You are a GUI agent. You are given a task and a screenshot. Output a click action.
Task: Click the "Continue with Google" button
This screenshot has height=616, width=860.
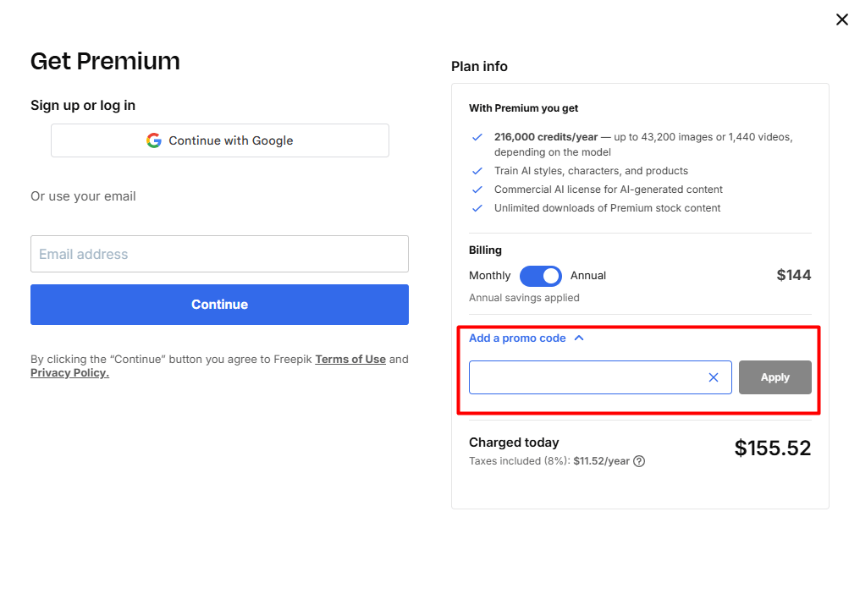[x=219, y=140]
